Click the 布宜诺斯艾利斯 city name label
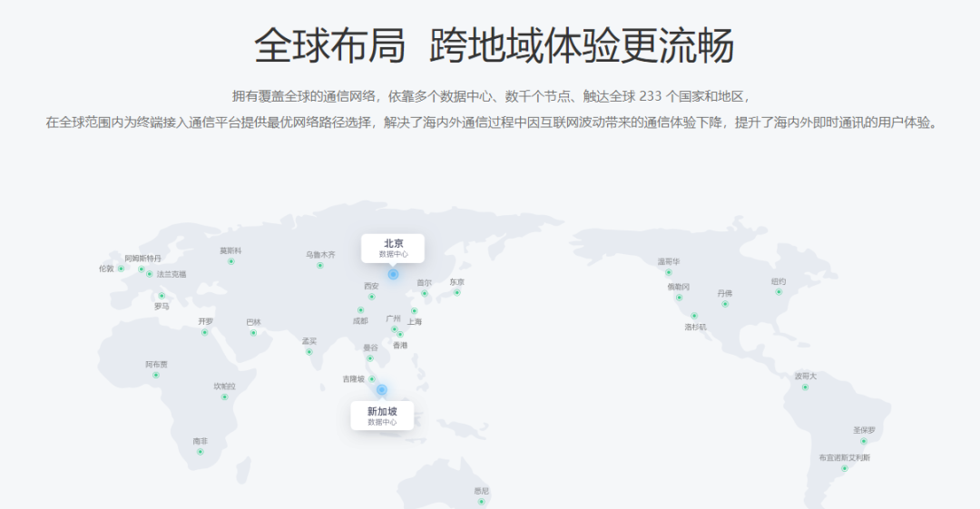The image size is (980, 509). tap(845, 457)
